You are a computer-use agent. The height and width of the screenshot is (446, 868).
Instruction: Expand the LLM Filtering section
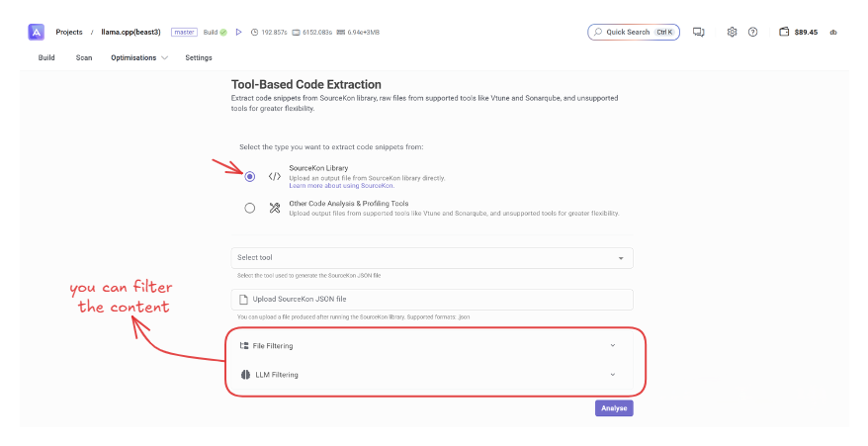pos(612,375)
